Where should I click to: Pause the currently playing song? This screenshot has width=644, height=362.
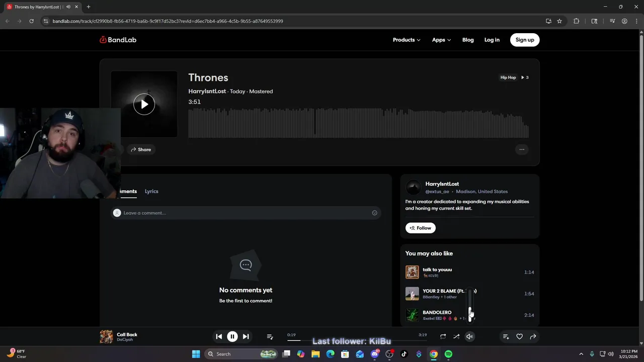pyautogui.click(x=232, y=336)
